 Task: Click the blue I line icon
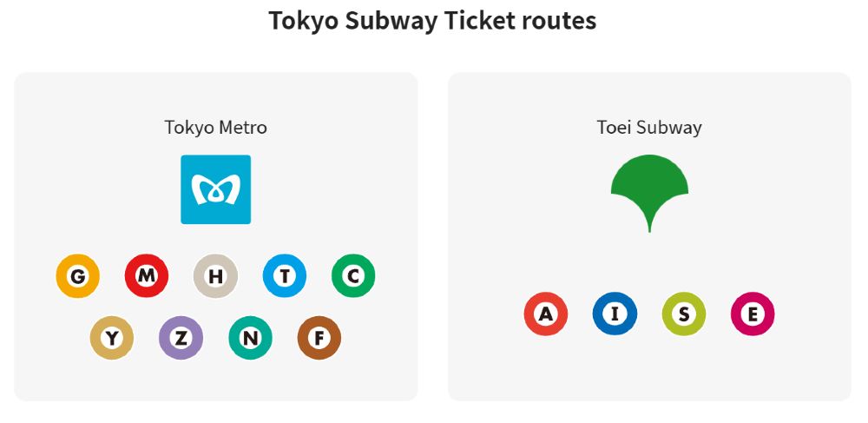pos(615,314)
